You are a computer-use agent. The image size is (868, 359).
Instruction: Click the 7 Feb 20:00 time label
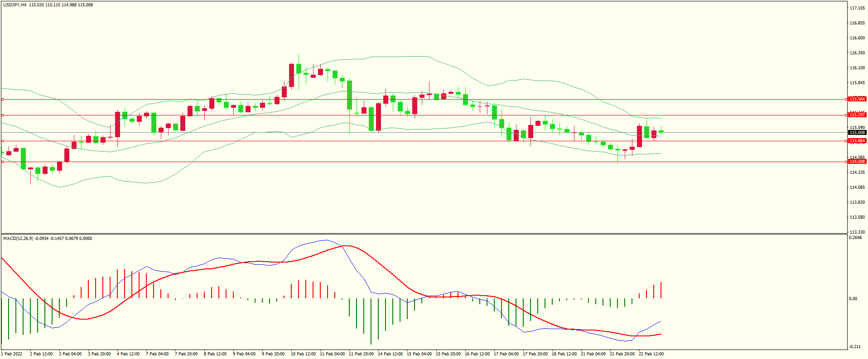coord(186,354)
